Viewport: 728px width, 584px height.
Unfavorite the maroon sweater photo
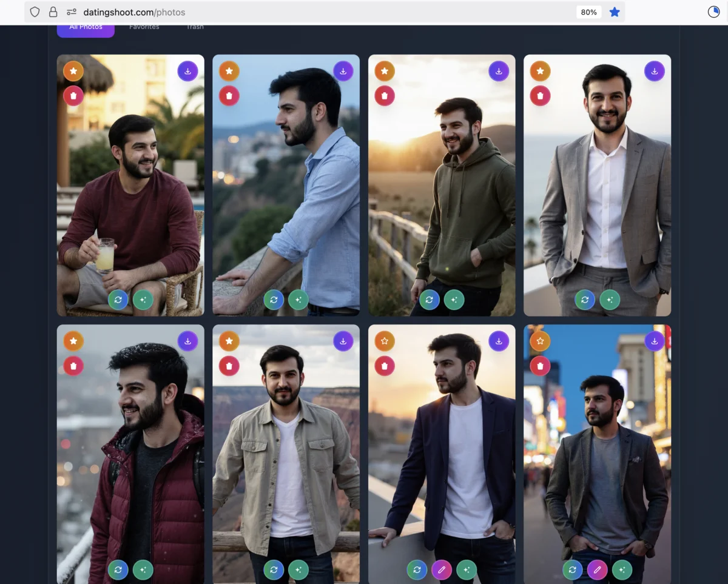[73, 71]
